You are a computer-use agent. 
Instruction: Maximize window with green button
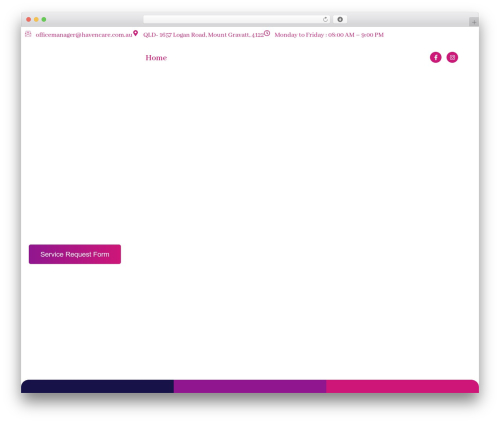(x=44, y=19)
